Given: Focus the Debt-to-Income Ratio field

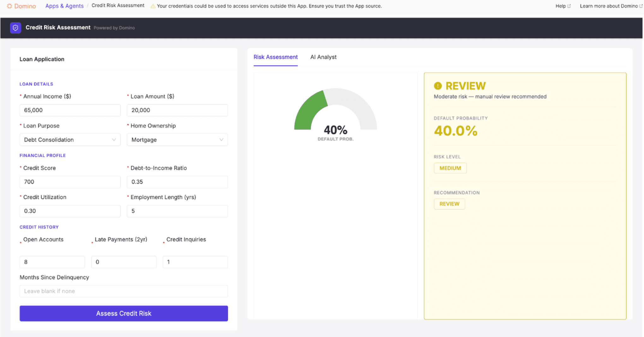Looking at the screenshot, I should point(177,182).
